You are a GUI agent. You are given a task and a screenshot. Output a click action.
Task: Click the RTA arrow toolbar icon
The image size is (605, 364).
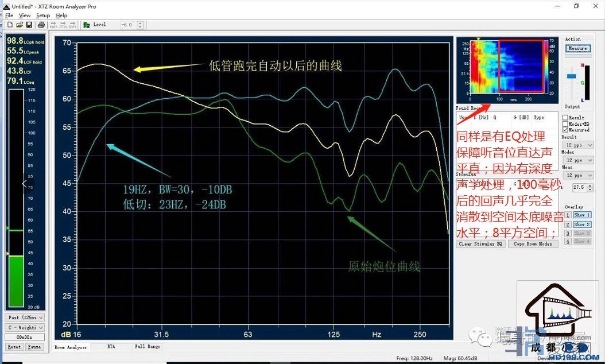tap(63, 25)
